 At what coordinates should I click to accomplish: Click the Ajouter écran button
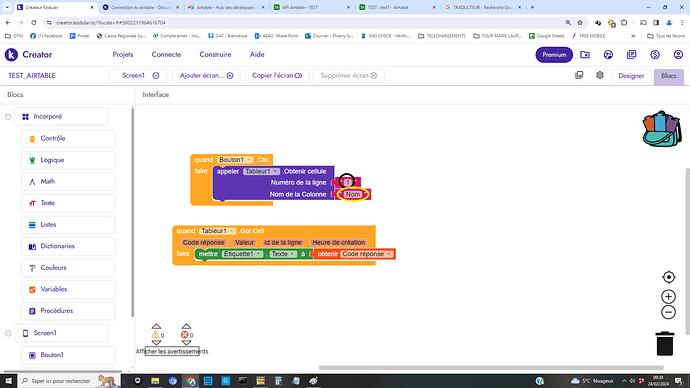[x=206, y=76]
